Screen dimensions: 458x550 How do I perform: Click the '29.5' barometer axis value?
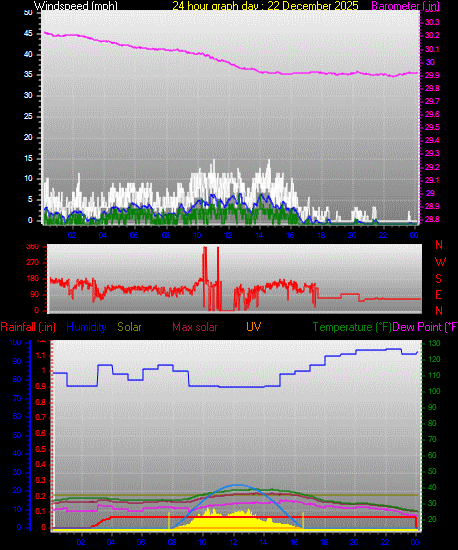tap(432, 127)
